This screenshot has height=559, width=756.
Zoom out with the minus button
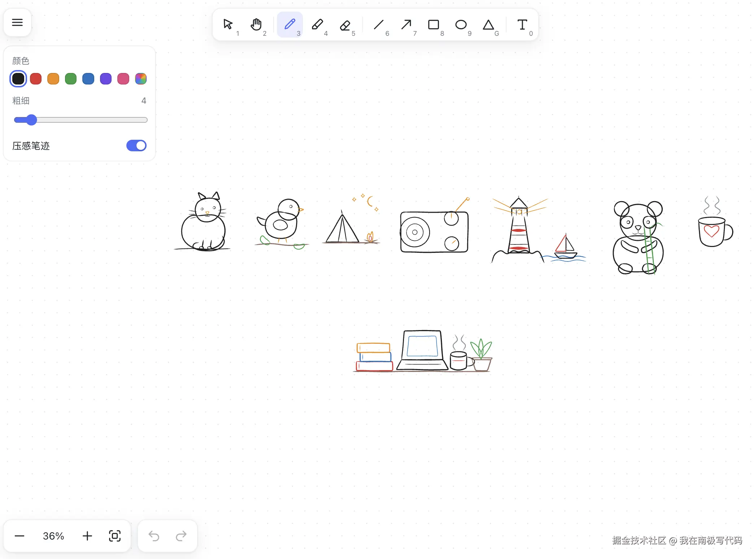pos(19,536)
